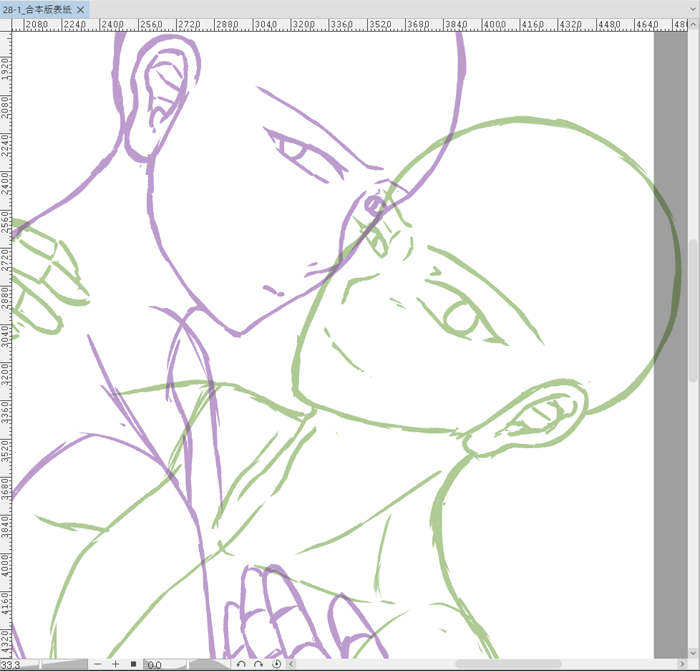
Task: Open the canvas tab list dropdown arrow
Action: coord(693,9)
